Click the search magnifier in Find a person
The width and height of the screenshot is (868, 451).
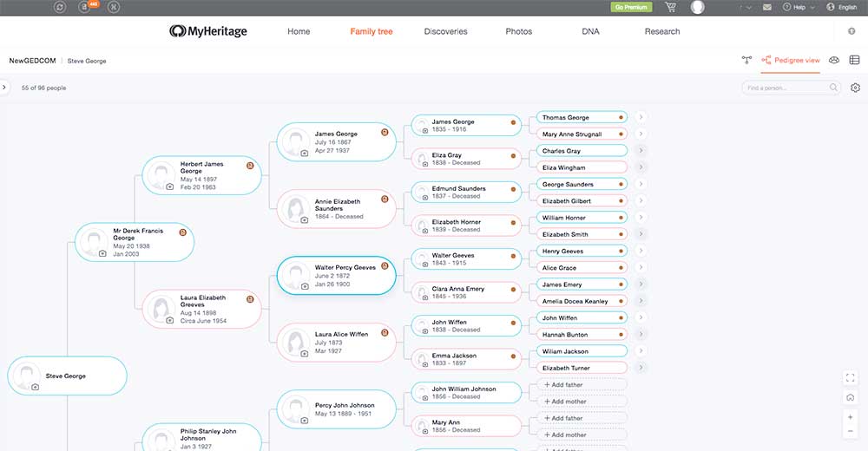pyautogui.click(x=833, y=88)
